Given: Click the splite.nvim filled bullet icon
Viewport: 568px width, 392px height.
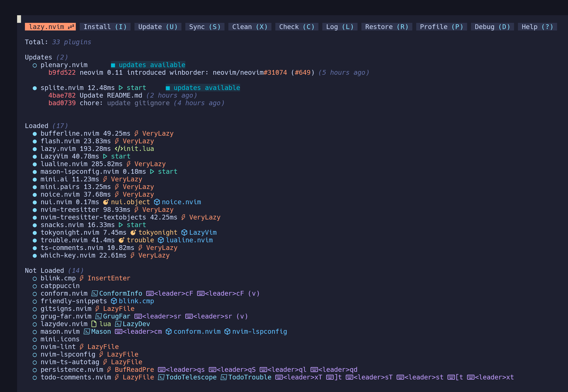Looking at the screenshot, I should 35,88.
